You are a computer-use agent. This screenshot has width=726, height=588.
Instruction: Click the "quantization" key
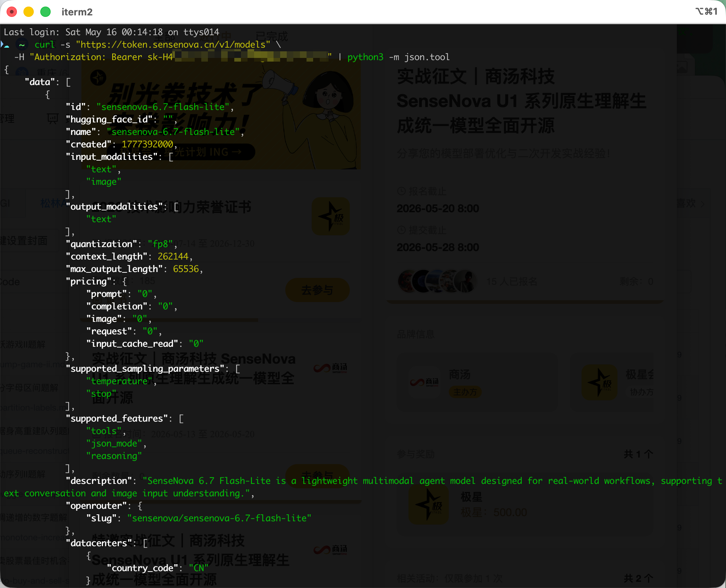(101, 244)
